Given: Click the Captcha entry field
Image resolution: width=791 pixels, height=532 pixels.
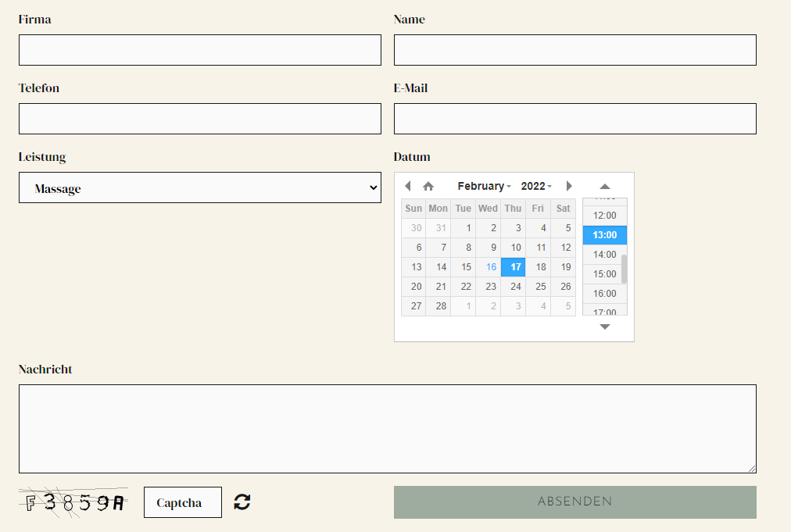Looking at the screenshot, I should tap(183, 502).
